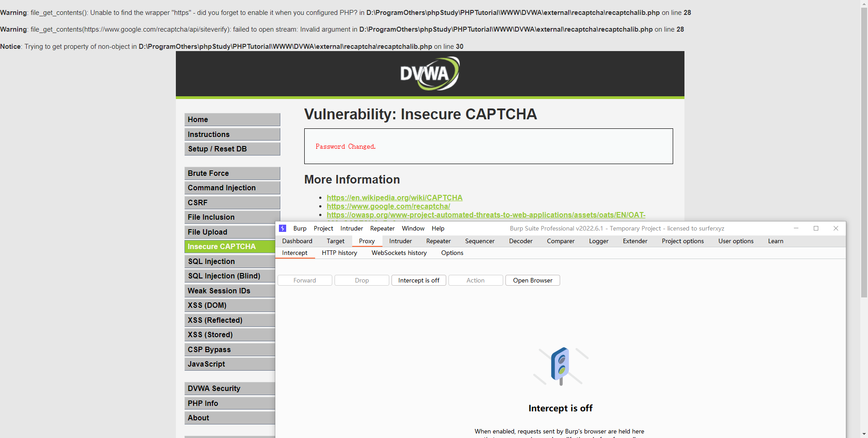
Task: Open the Project options tab
Action: tap(683, 241)
